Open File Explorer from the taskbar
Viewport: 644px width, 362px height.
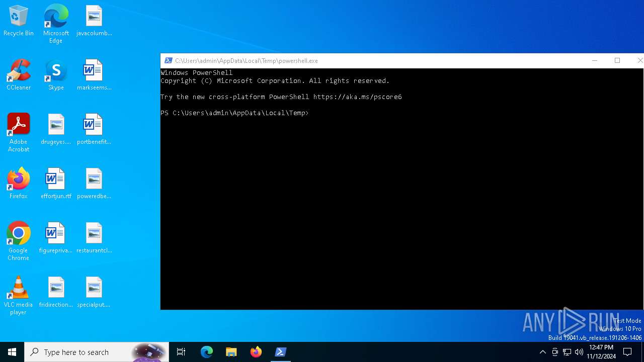[x=231, y=352]
